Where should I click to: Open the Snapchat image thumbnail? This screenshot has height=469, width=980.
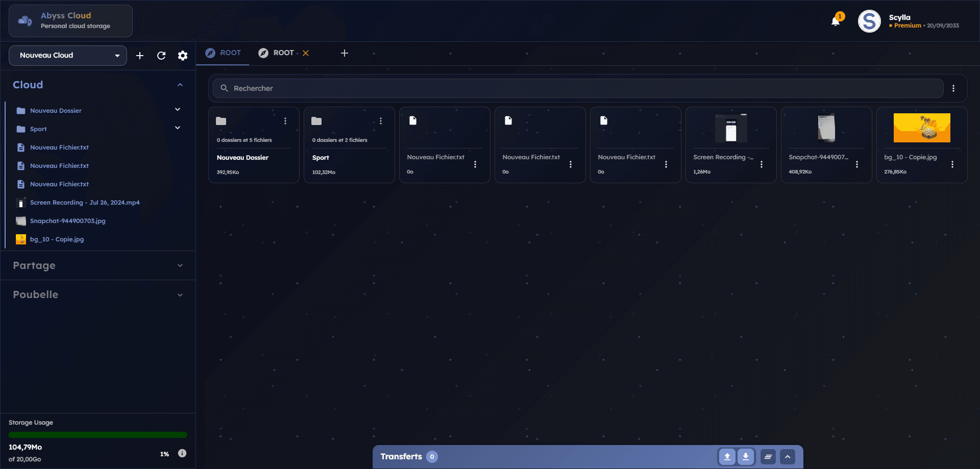pos(826,128)
